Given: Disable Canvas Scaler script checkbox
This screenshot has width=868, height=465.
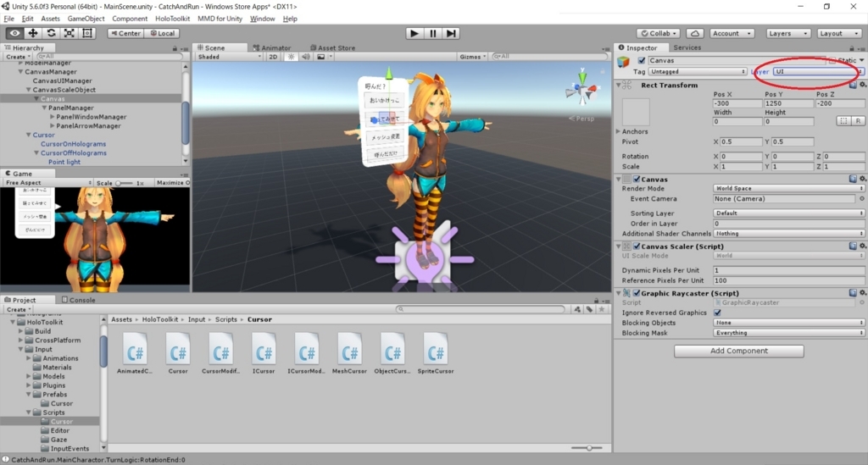Looking at the screenshot, I should coord(637,246).
